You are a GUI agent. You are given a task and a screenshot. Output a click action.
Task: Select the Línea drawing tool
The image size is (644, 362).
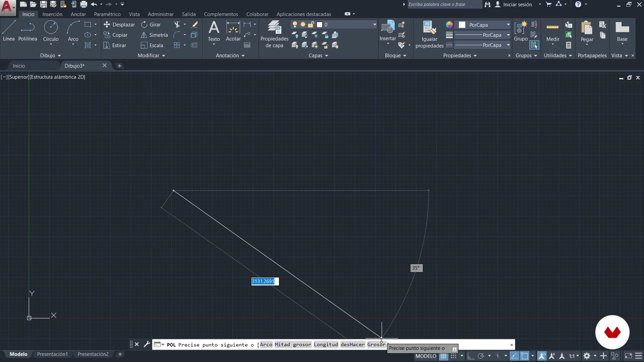(x=9, y=31)
